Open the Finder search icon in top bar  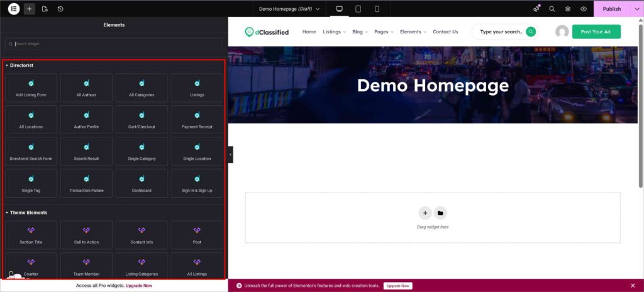552,9
